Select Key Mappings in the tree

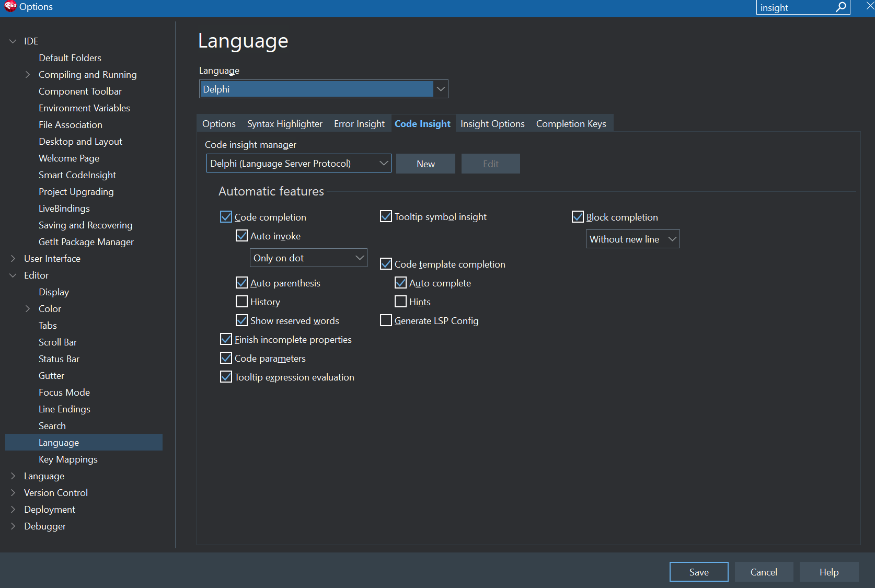coord(68,459)
